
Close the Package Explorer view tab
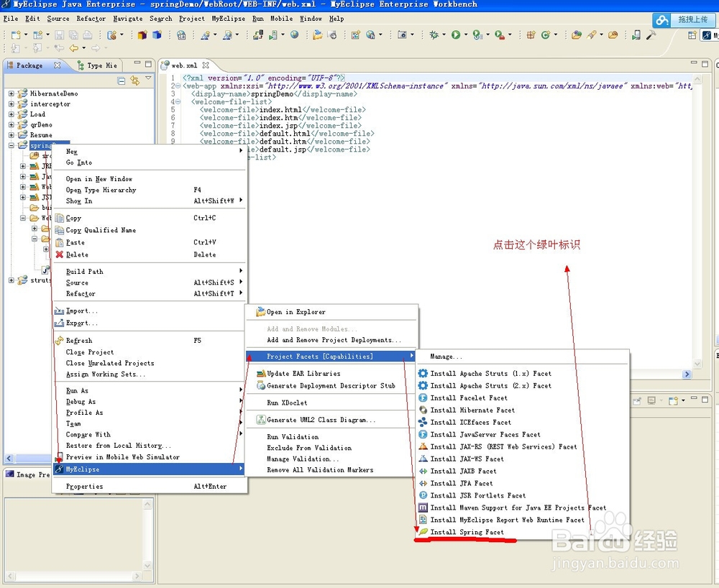pyautogui.click(x=57, y=65)
